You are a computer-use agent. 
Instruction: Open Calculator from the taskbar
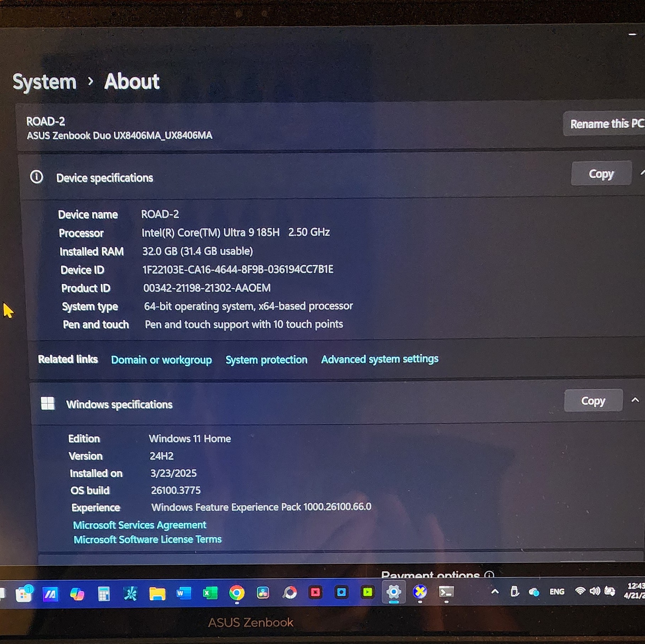click(104, 594)
